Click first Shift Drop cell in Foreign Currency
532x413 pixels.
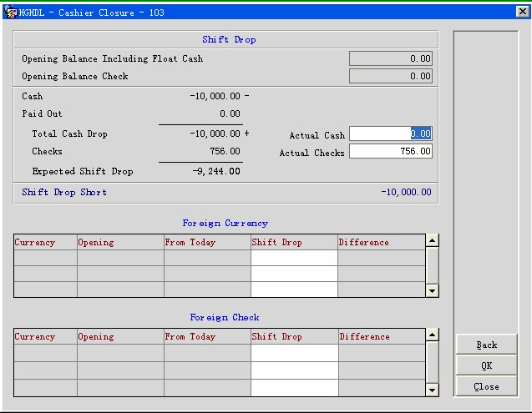294,259
